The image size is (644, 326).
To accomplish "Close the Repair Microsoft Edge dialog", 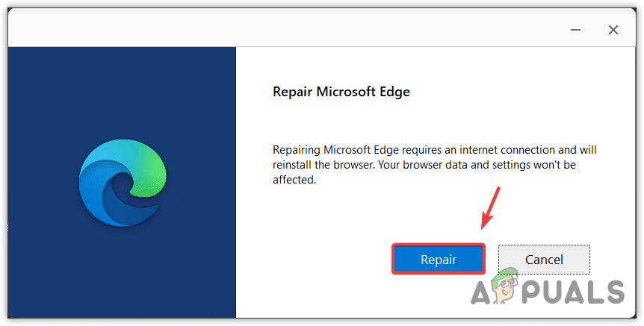I will pos(613,30).
